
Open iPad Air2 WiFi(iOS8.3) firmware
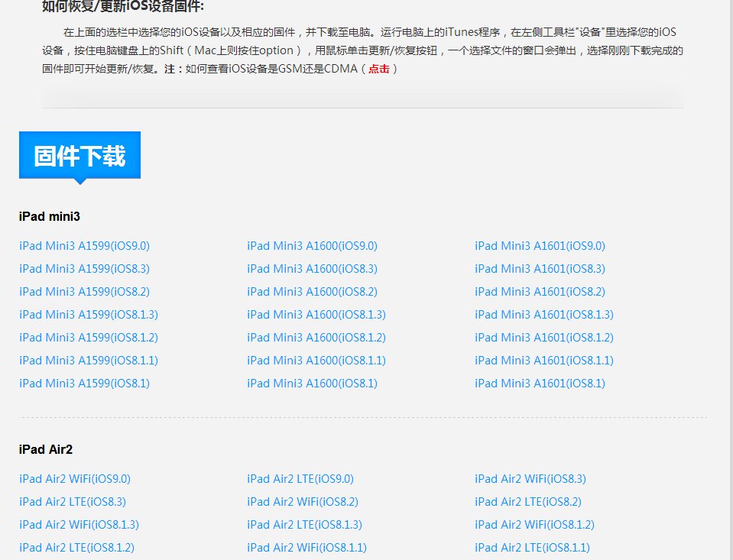pos(530,479)
